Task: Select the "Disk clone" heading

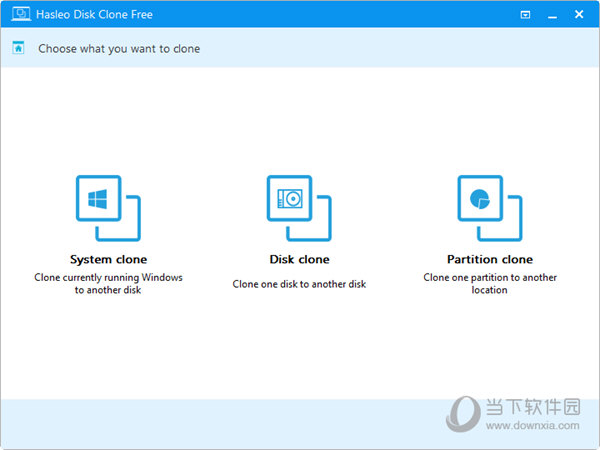Action: pyautogui.click(x=299, y=259)
